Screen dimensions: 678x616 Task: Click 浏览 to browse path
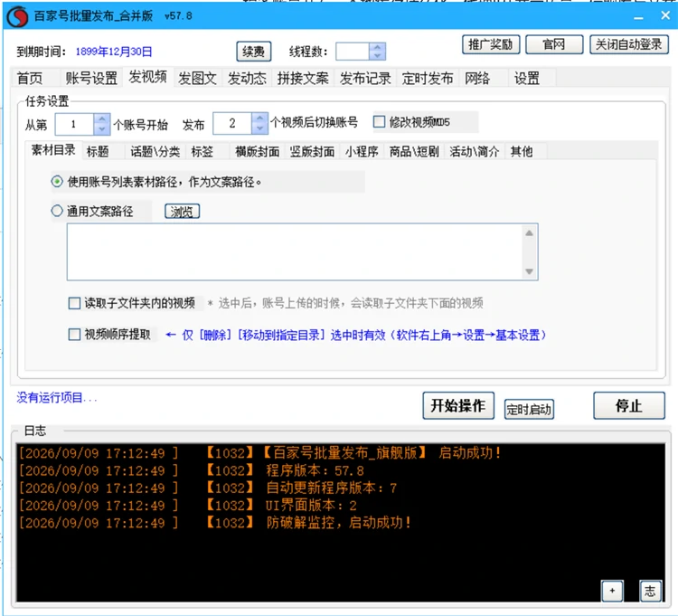pos(182,212)
